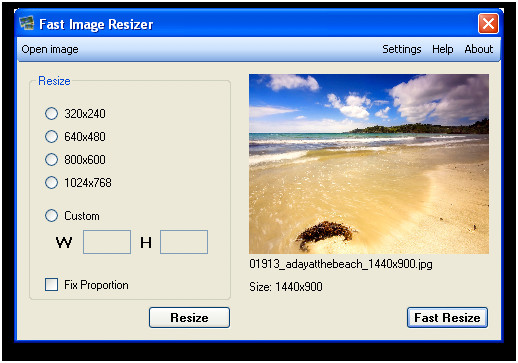This screenshot has width=518, height=363.
Task: Click the Fast Image Resizer title bar icon
Action: click(x=27, y=23)
